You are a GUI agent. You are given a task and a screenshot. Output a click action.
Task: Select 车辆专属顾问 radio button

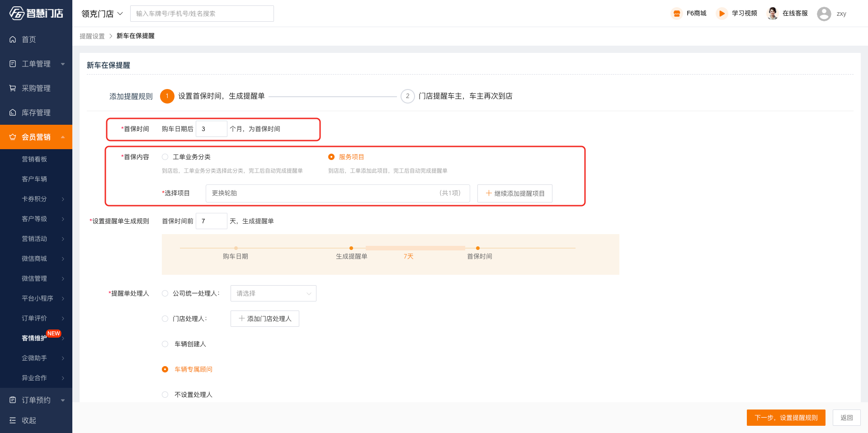[165, 369]
